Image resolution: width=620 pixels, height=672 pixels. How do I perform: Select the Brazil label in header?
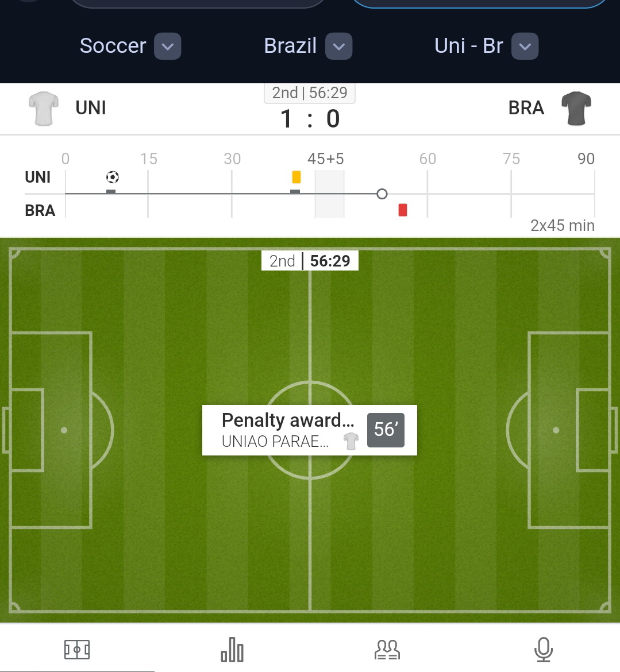point(290,46)
